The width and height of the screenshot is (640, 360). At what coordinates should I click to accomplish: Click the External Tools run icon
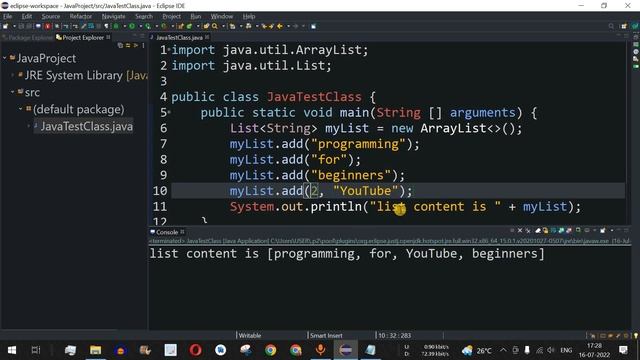(164, 26)
